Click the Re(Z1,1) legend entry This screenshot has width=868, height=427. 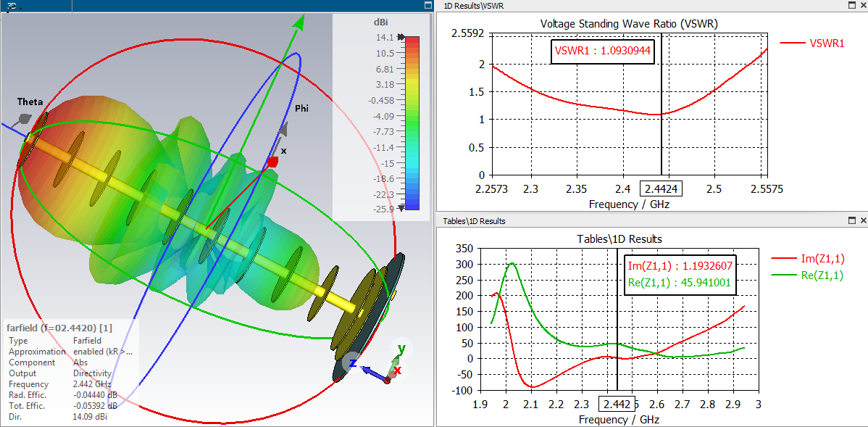[808, 275]
